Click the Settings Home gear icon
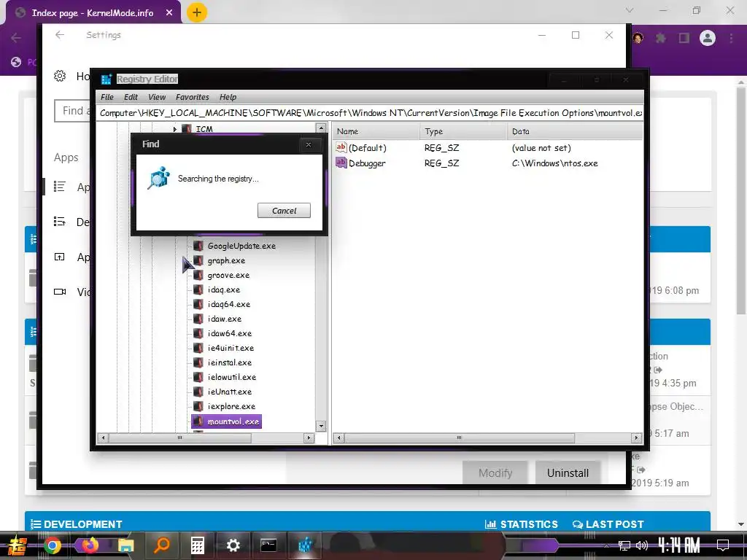This screenshot has width=747, height=560. click(60, 76)
